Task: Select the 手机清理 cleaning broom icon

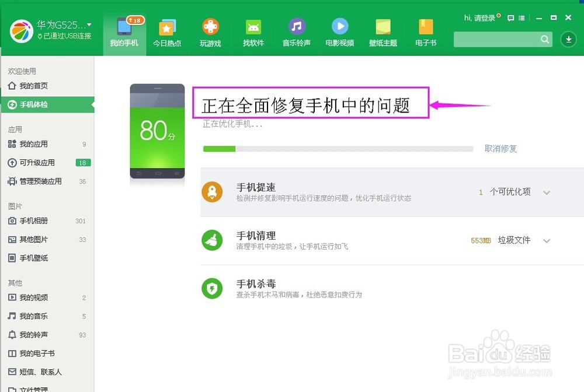Action: 213,240
